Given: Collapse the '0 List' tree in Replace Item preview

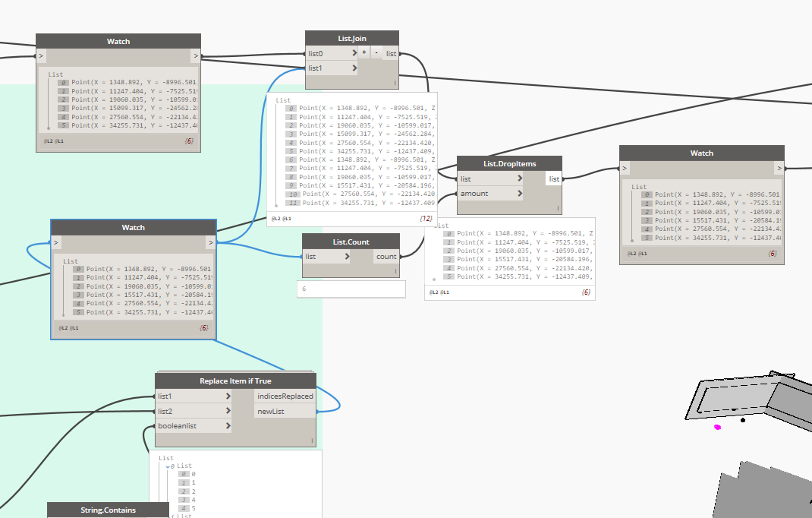Looking at the screenshot, I should [x=167, y=466].
